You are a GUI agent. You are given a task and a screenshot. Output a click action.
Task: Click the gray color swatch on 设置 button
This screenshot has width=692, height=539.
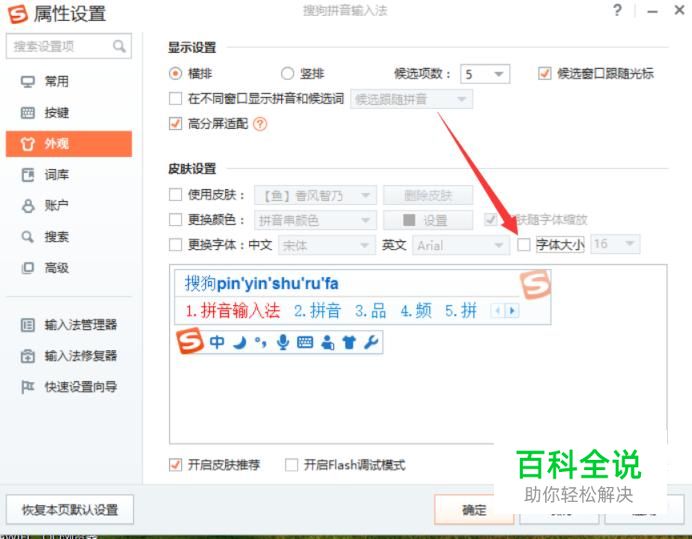point(409,220)
